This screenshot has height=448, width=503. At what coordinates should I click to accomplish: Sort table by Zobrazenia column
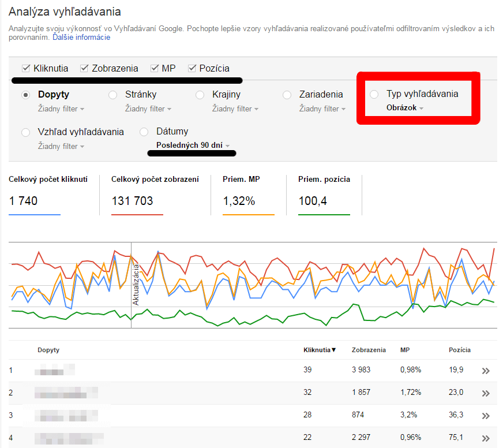point(369,350)
